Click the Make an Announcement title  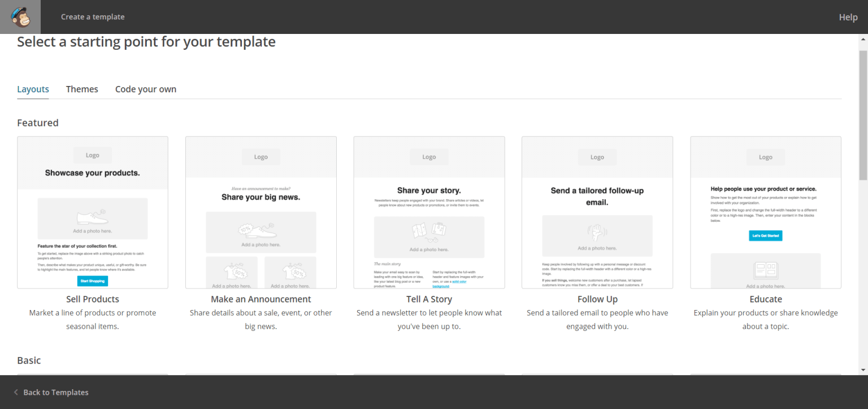[261, 299]
